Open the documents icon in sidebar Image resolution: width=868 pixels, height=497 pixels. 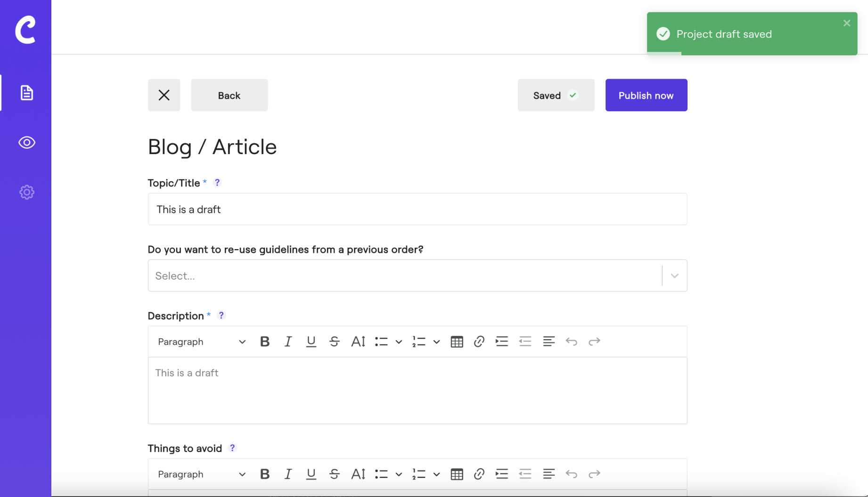click(26, 93)
